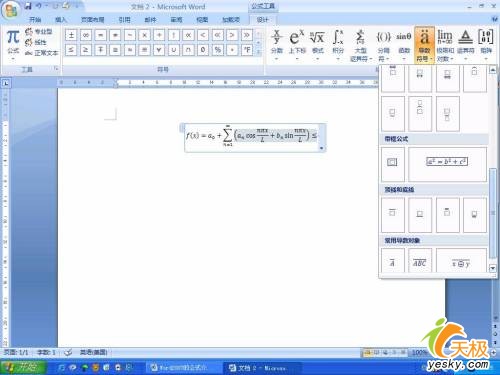Click the Windows Start (开始) button
This screenshot has width=500, height=375.
[23, 367]
